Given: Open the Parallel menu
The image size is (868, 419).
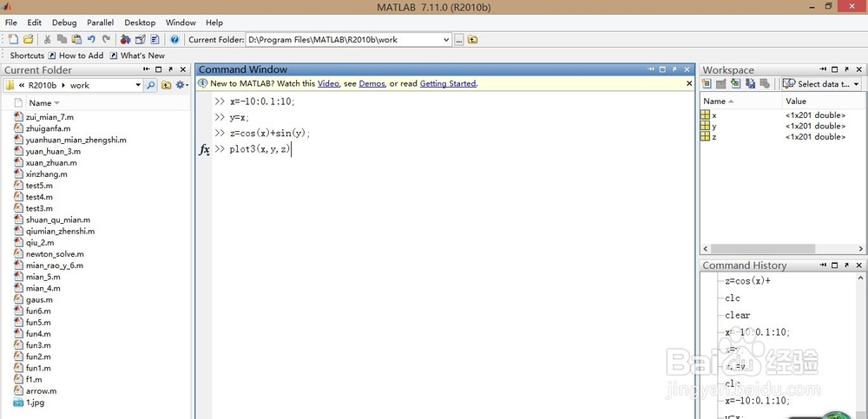Looking at the screenshot, I should click(100, 23).
